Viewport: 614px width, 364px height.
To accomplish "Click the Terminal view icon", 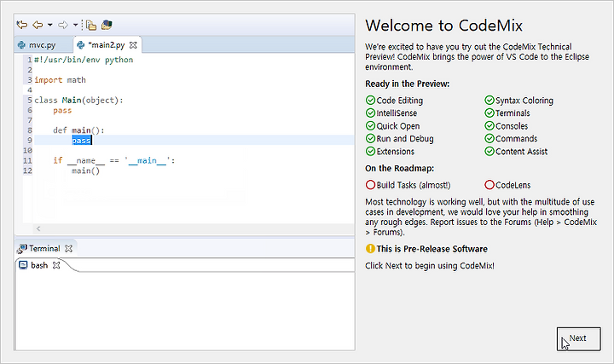I will click(x=22, y=249).
